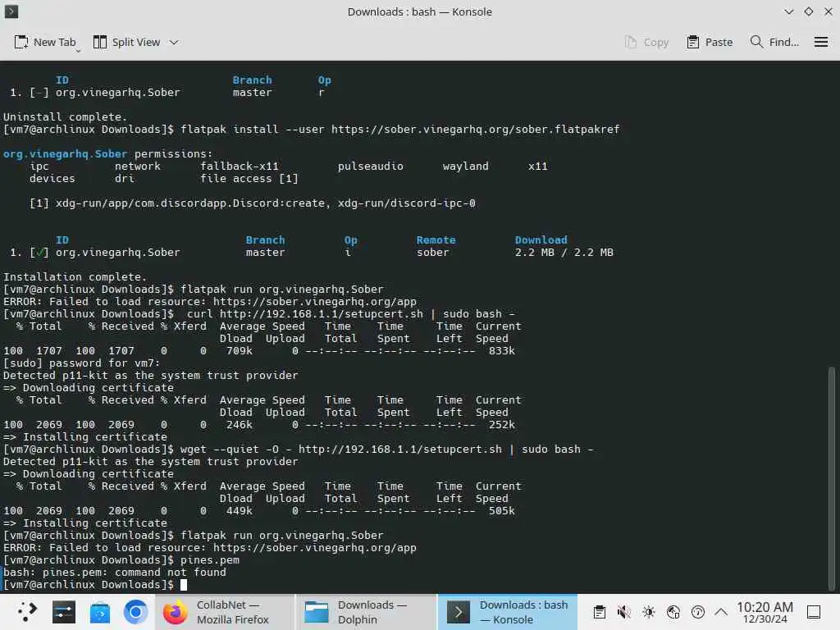Open the clock showing 10:20 AM

point(765,612)
